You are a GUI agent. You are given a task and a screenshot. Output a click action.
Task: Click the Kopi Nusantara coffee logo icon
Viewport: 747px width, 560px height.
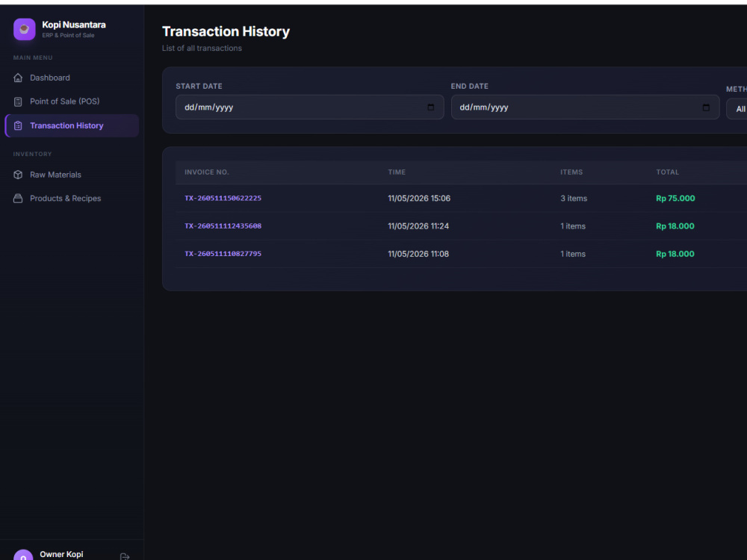(25, 29)
